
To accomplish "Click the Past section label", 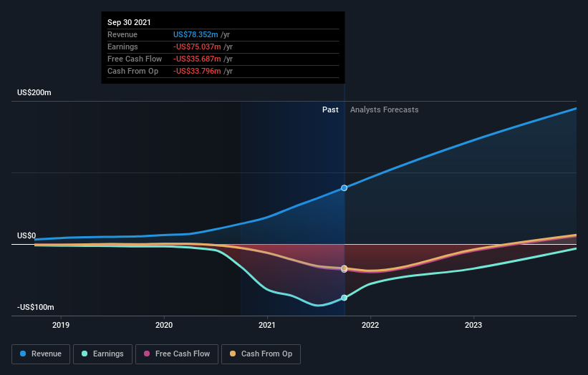I will (330, 109).
